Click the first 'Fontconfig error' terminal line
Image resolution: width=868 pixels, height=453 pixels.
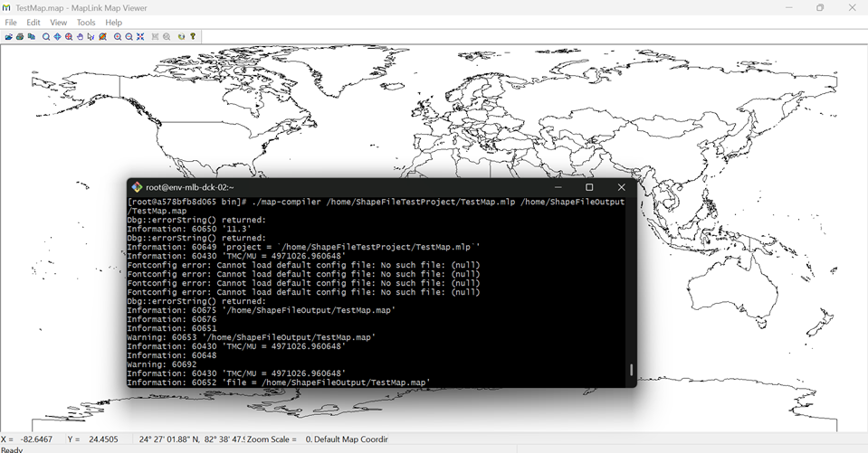(x=304, y=265)
